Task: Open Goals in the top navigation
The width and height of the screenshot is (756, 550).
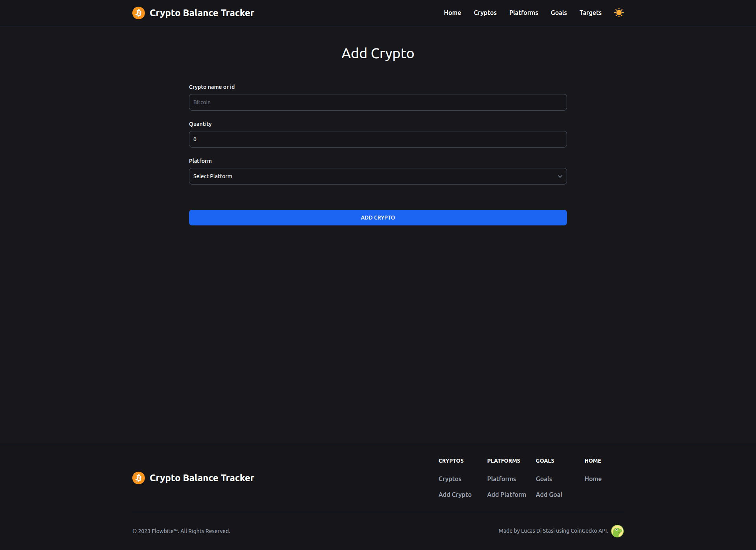Action: pos(559,13)
